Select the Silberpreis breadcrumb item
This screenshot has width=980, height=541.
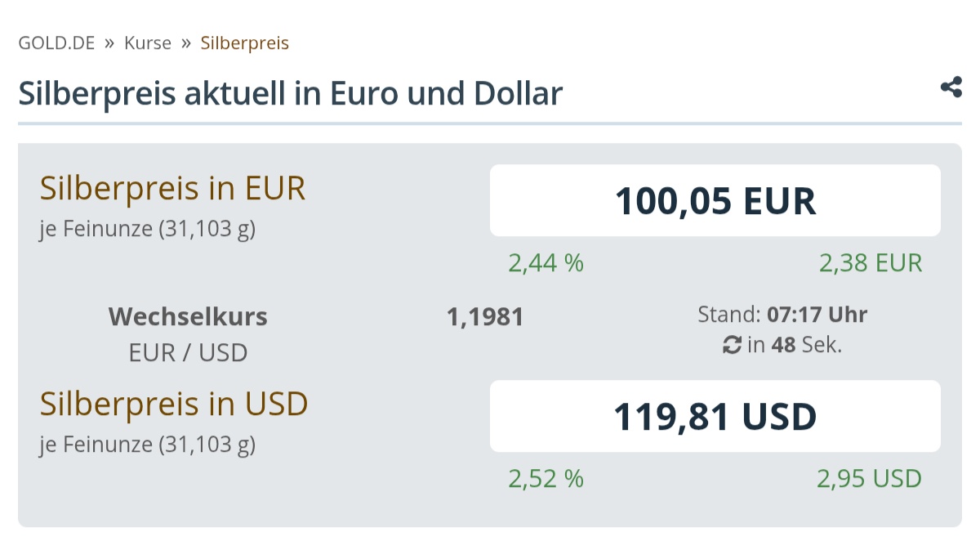tap(245, 42)
